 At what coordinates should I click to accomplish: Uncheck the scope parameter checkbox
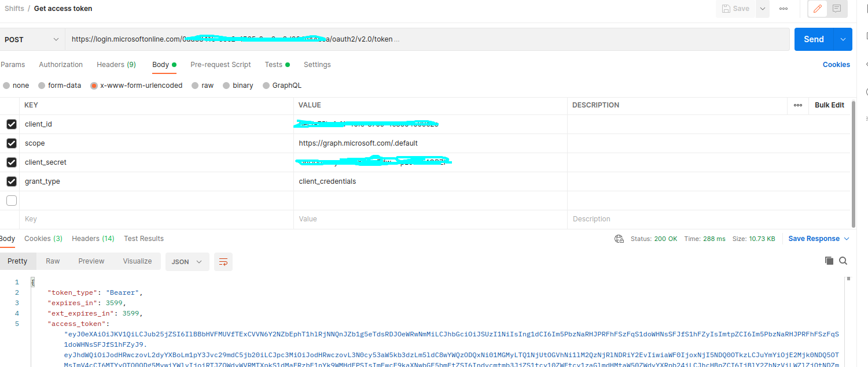[x=12, y=143]
